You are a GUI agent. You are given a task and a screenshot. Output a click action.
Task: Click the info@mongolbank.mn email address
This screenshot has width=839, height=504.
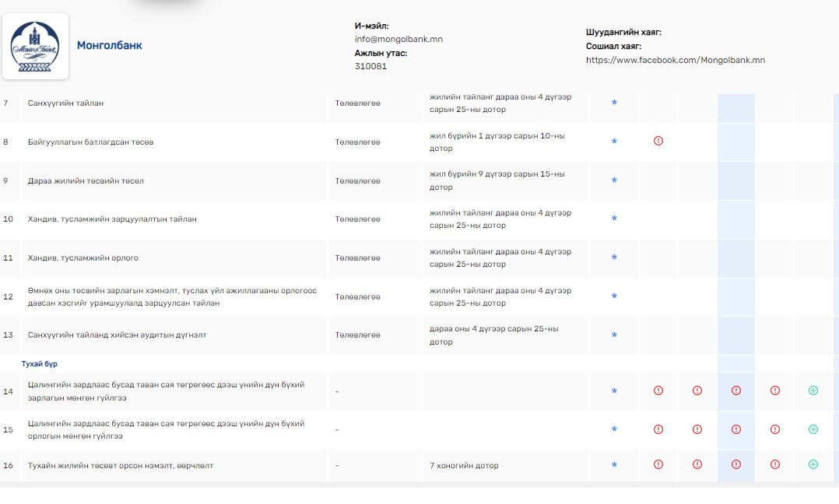point(398,39)
